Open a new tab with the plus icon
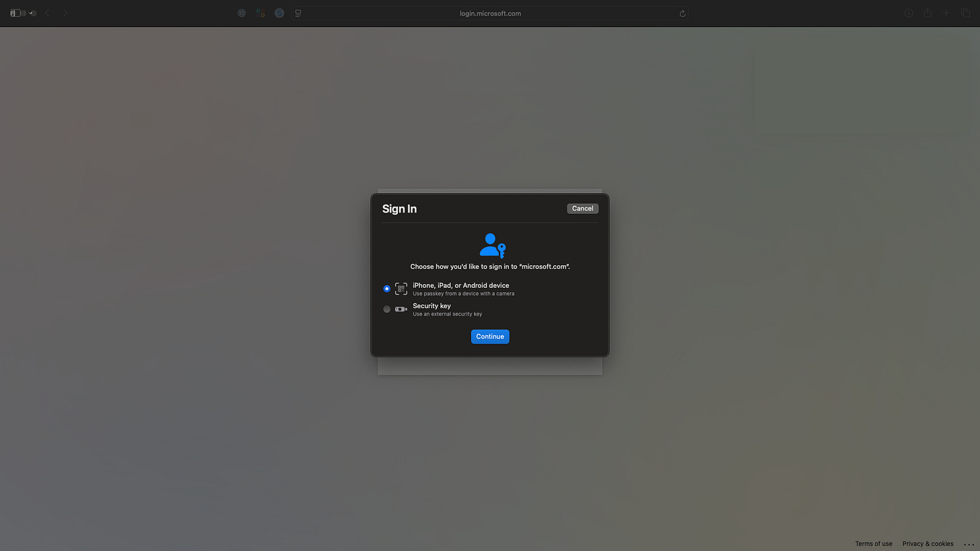Image resolution: width=980 pixels, height=551 pixels. click(946, 13)
